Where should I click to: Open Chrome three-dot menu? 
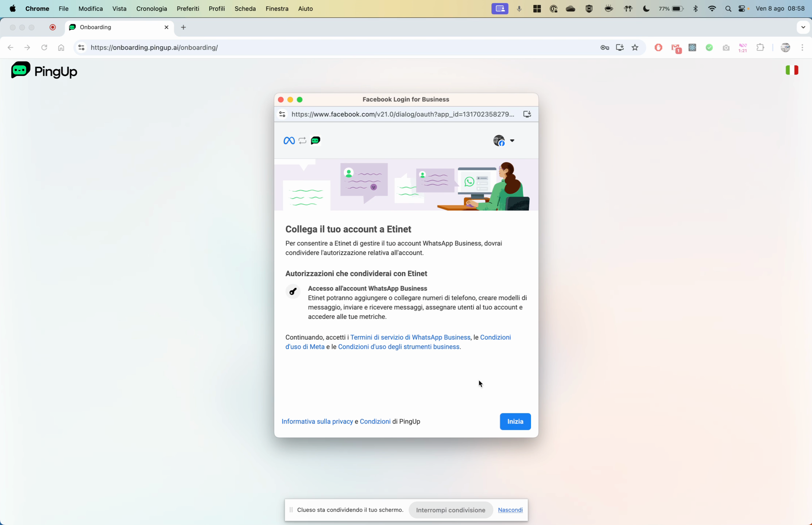tap(802, 47)
